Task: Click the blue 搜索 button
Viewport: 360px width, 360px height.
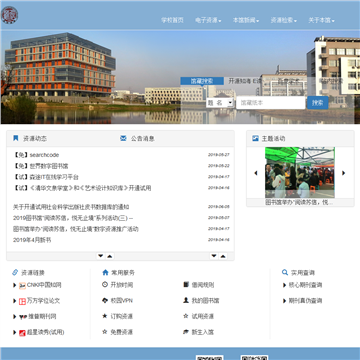Action: [317, 103]
